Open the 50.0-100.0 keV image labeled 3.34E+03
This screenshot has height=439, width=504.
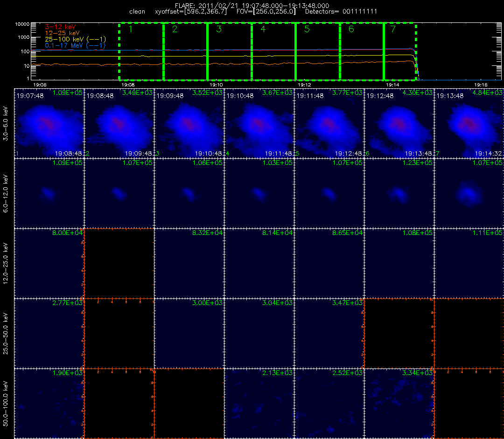click(x=399, y=404)
